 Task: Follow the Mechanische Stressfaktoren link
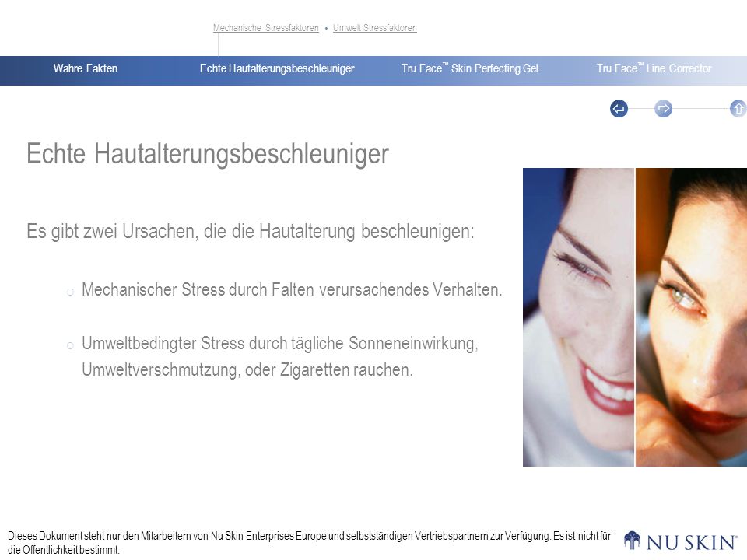pos(266,28)
